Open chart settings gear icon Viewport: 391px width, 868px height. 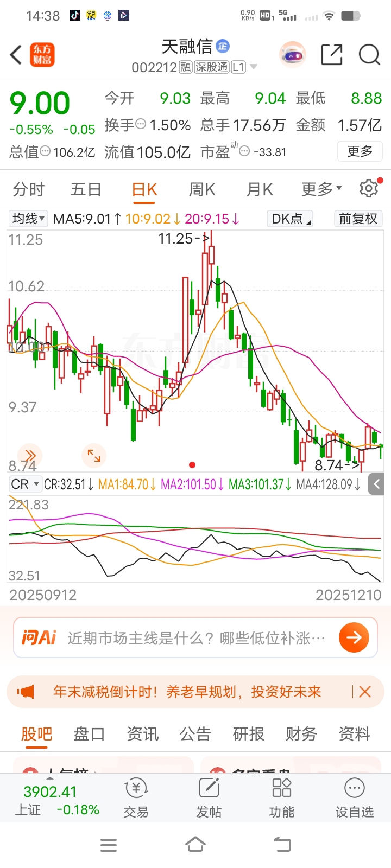pyautogui.click(x=369, y=188)
